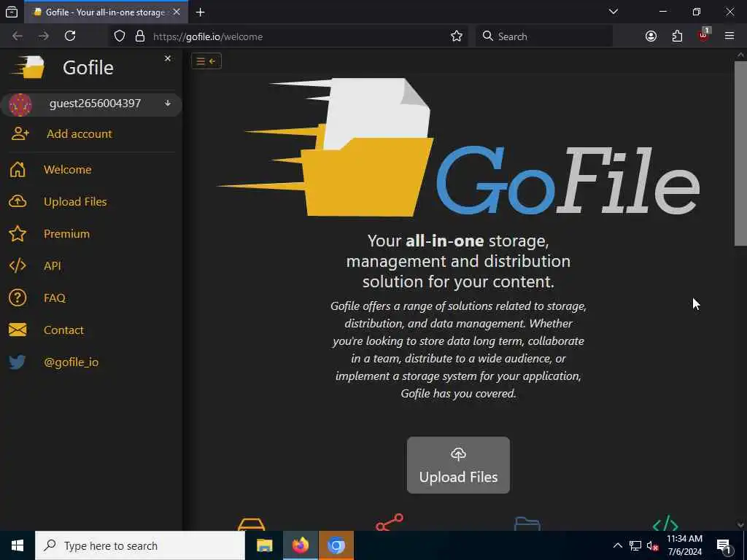Open the @gofile_io Twitter link
This screenshot has height=560, width=747.
tap(71, 362)
